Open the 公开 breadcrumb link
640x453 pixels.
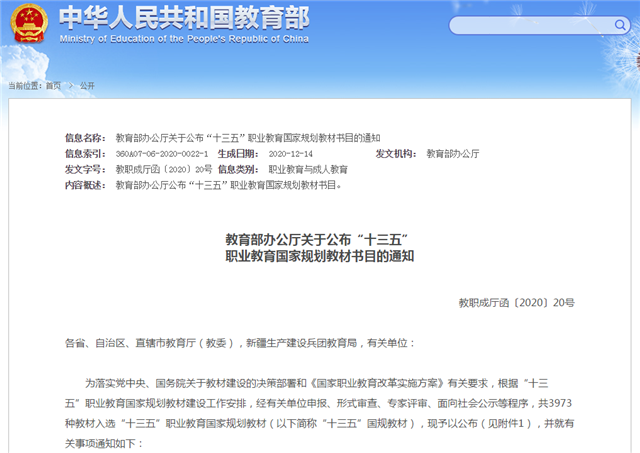(x=86, y=87)
